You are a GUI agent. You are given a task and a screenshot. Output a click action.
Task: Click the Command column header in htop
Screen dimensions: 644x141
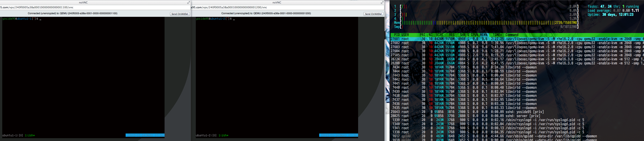coord(512,35)
